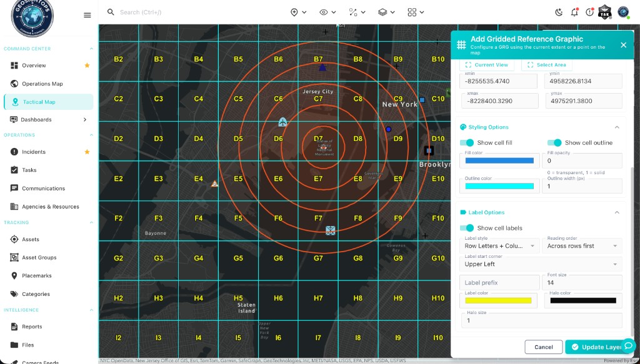Viewport: 640px width, 364px height.
Task: Collapse the Styling Options section
Action: pyautogui.click(x=617, y=127)
